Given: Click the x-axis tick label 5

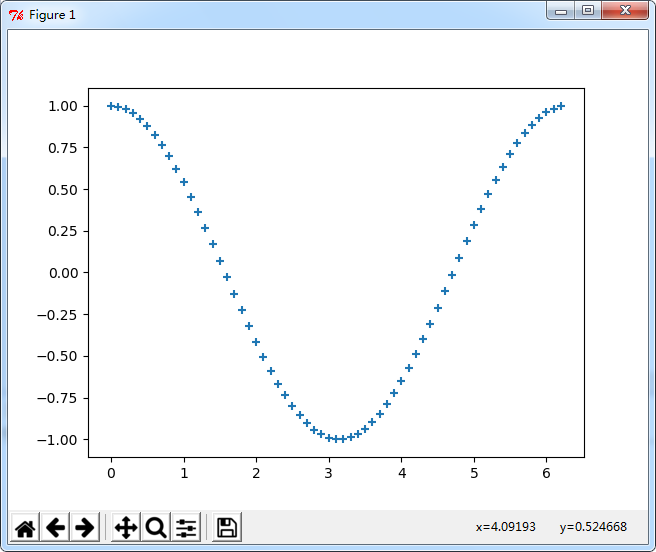Looking at the screenshot, I should coord(474,473).
